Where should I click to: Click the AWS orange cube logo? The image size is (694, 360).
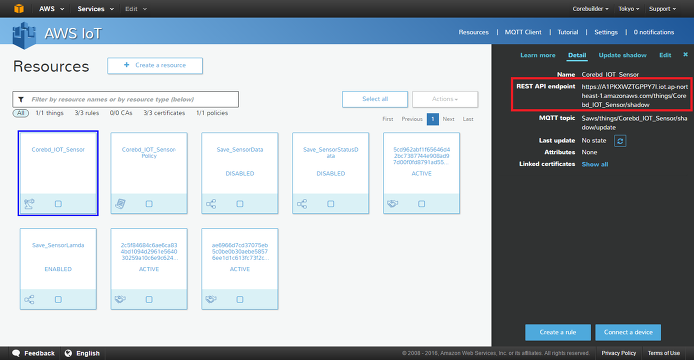coord(19,8)
